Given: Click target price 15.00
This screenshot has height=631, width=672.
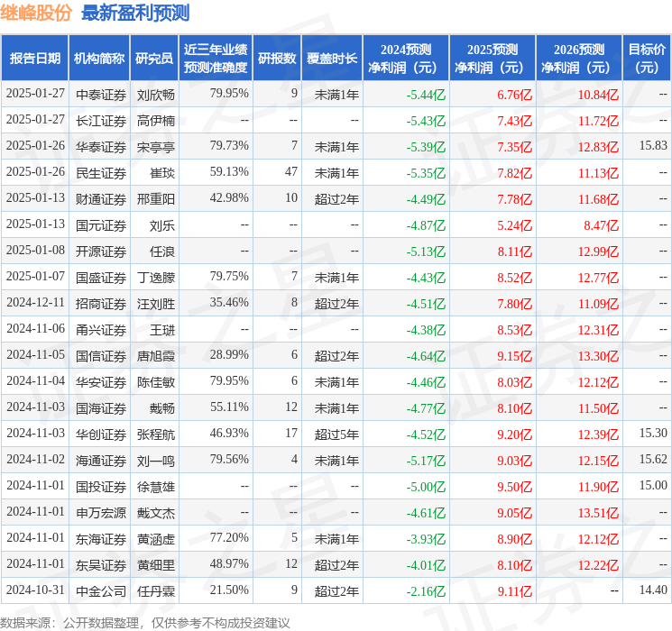Looking at the screenshot, I should pos(653,485).
